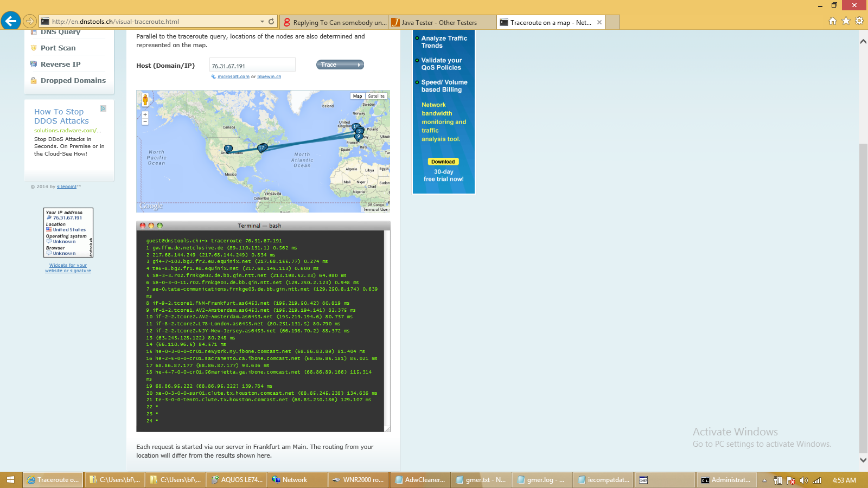The image size is (868, 488).
Task: Show hidden tray icons arrow
Action: click(764, 480)
